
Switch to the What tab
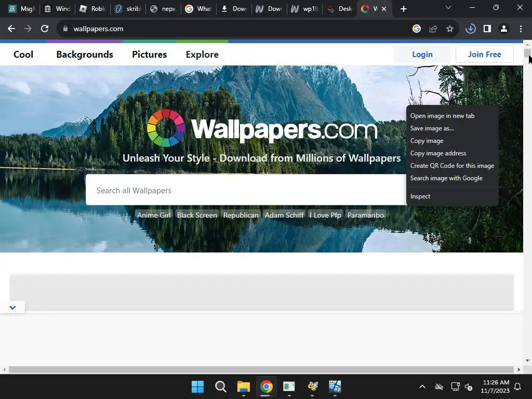(x=198, y=9)
